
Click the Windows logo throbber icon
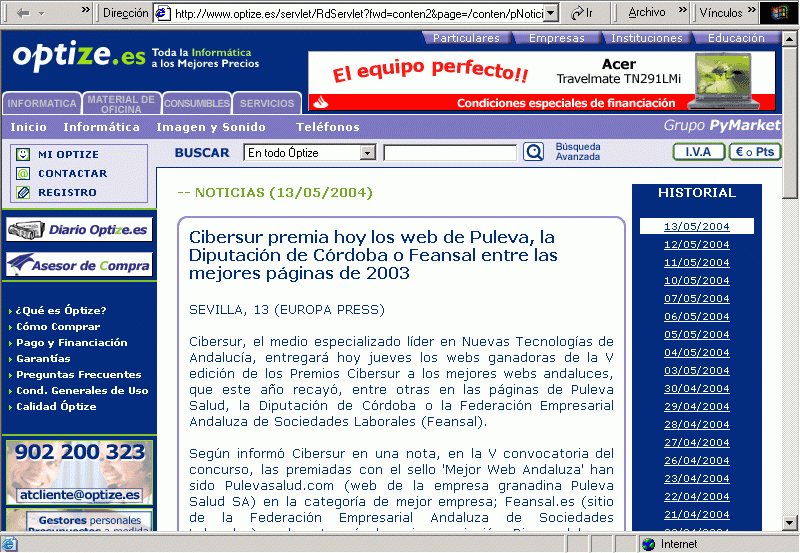pos(779,13)
